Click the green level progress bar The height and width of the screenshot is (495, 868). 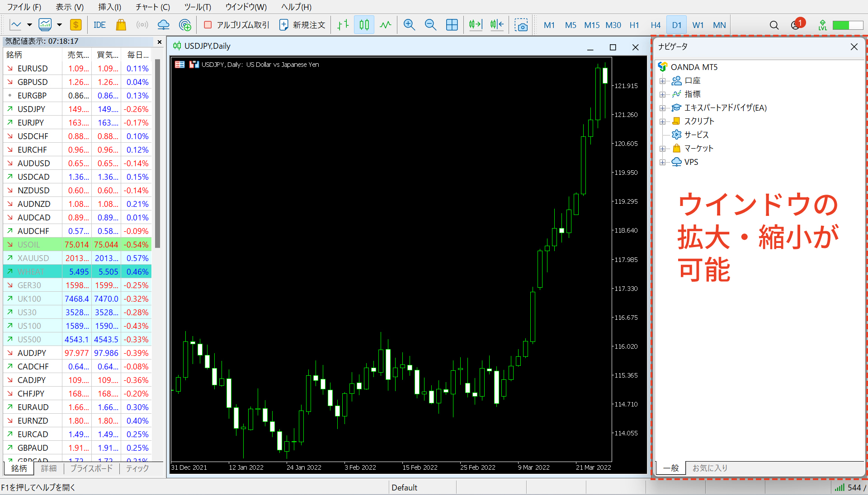tap(848, 25)
